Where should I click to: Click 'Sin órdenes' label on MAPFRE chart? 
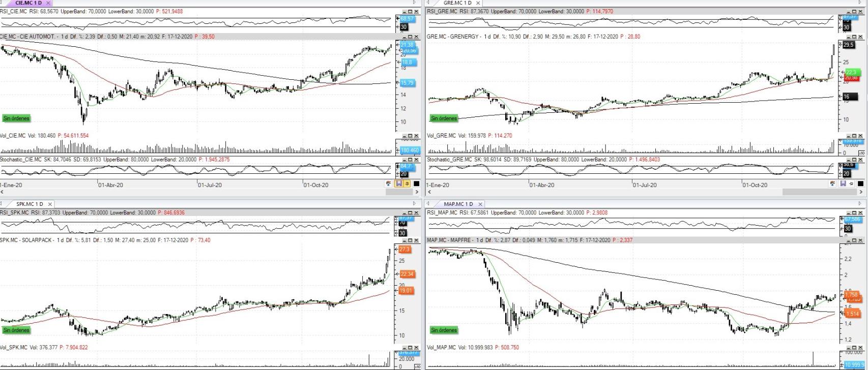tap(444, 330)
